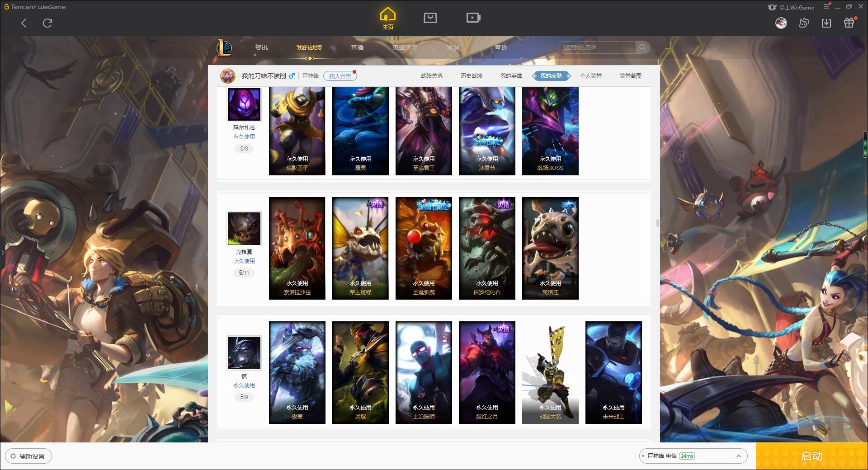This screenshot has height=470, width=868.
Task: Switch to 历史战绩 sub-tab
Action: [472, 76]
